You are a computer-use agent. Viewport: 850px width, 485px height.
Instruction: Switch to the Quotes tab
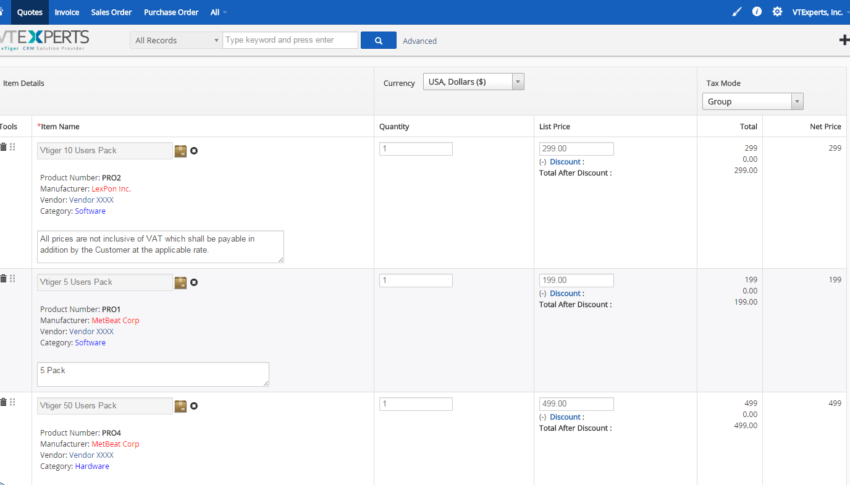coord(29,12)
